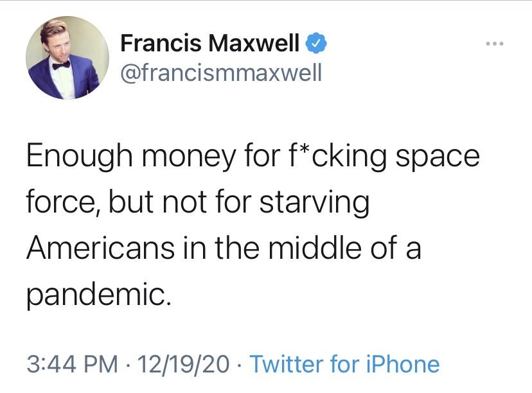The width and height of the screenshot is (532, 393).
Task: Open the @francismmaxwell handle link
Action: [x=221, y=73]
